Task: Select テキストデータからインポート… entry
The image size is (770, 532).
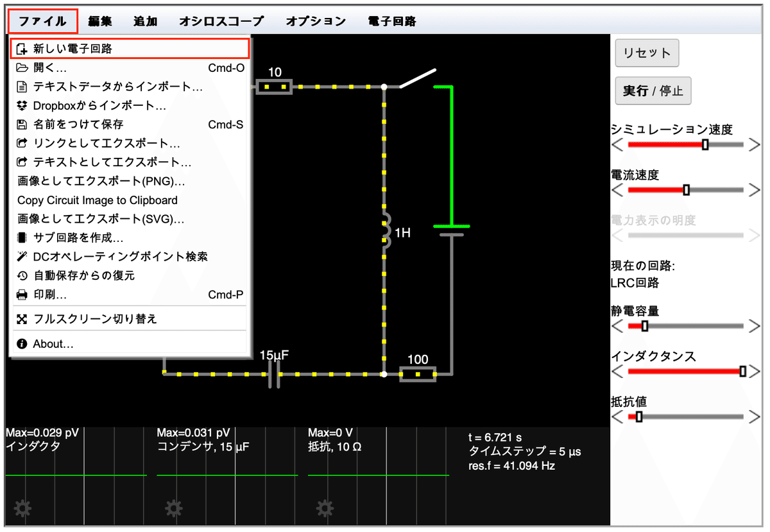Action: [130, 87]
